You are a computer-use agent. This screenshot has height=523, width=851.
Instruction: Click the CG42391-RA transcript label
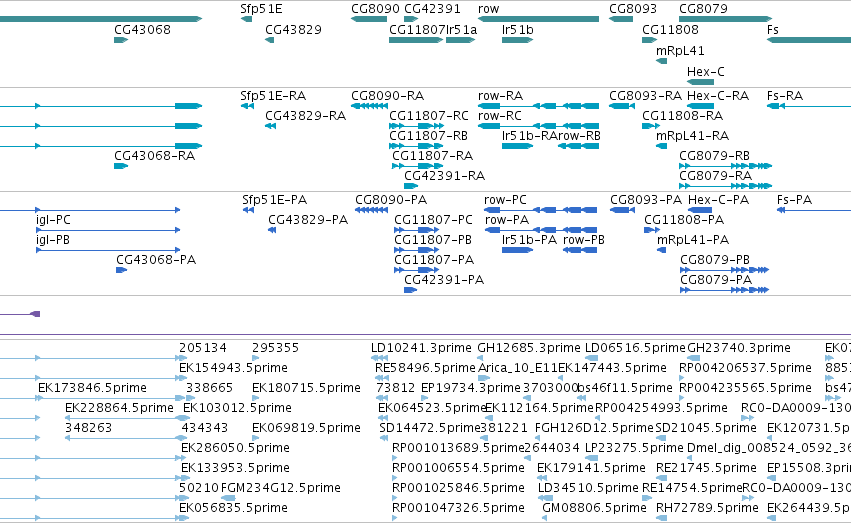(x=444, y=176)
